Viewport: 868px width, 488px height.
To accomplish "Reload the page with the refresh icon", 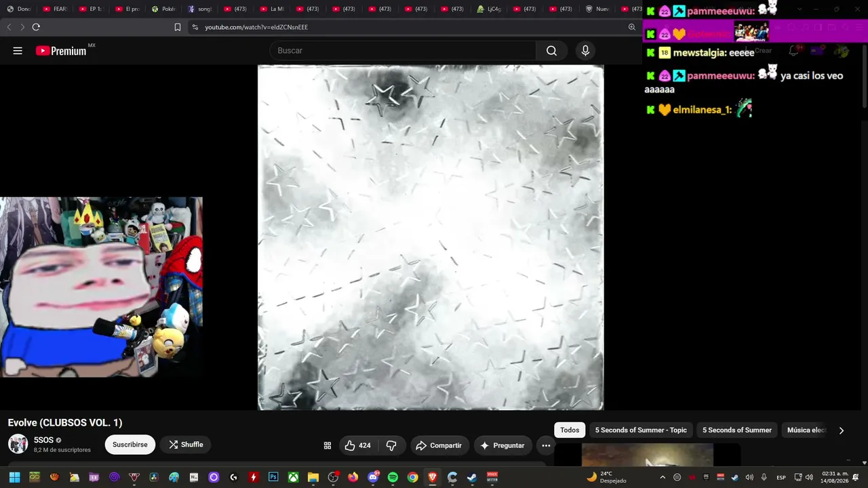I will coord(36,27).
